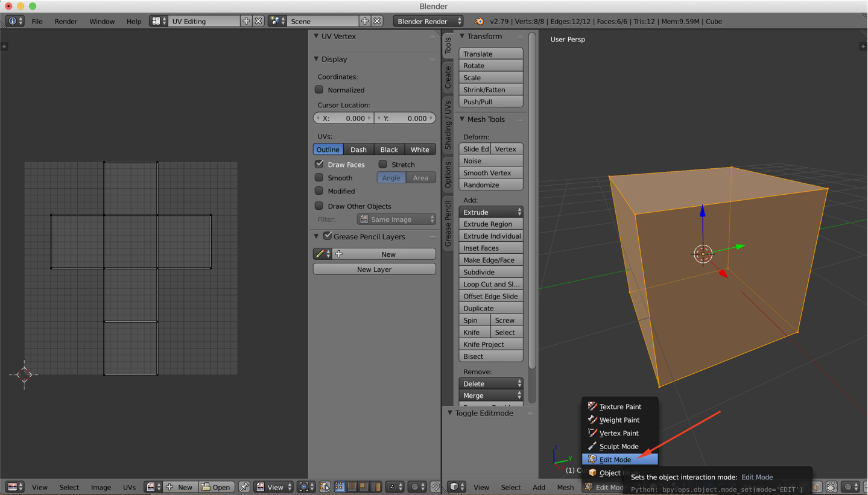Enable the Normalized coordinates checkbox
This screenshot has width=868, height=495.
(319, 90)
